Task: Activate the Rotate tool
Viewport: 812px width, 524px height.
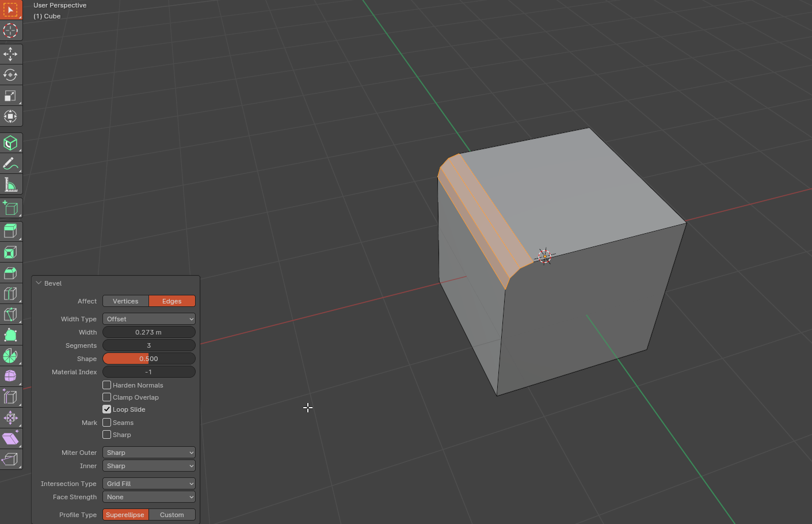Action: click(10, 75)
